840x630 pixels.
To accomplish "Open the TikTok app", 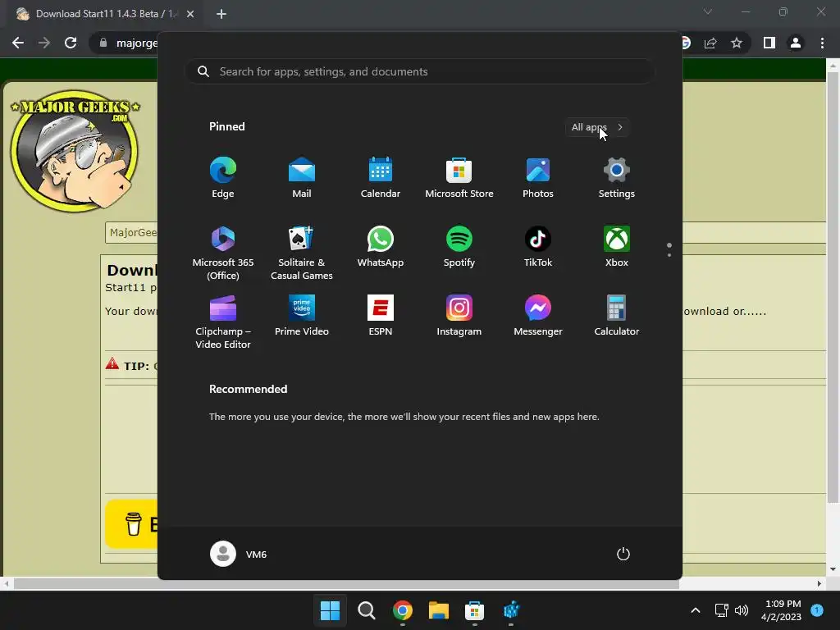I will coord(538,247).
